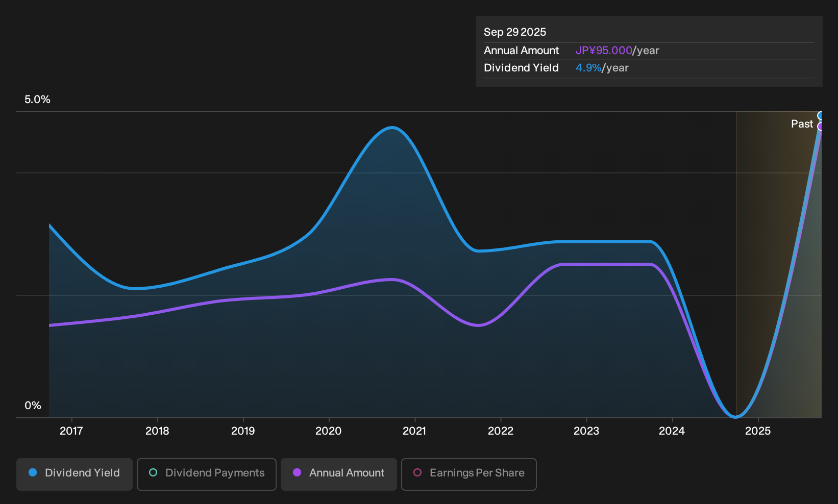Image resolution: width=838 pixels, height=504 pixels.
Task: Enable the Earnings Per Share series
Action: tap(469, 474)
